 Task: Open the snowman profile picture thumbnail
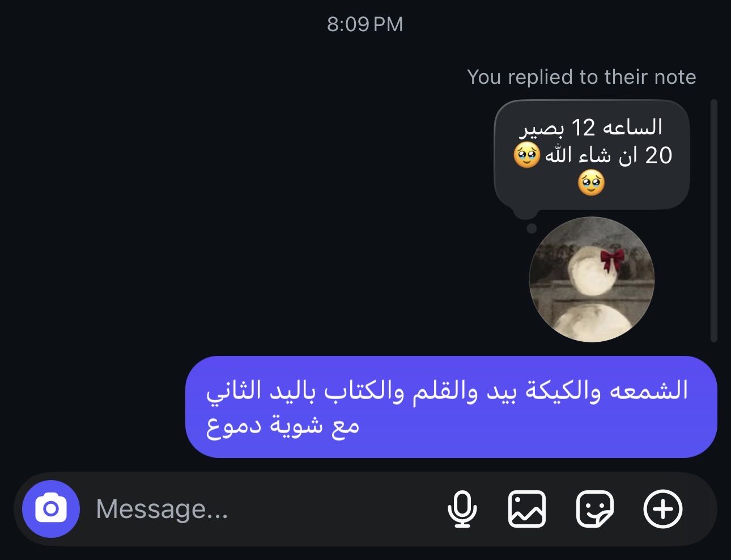pyautogui.click(x=592, y=279)
